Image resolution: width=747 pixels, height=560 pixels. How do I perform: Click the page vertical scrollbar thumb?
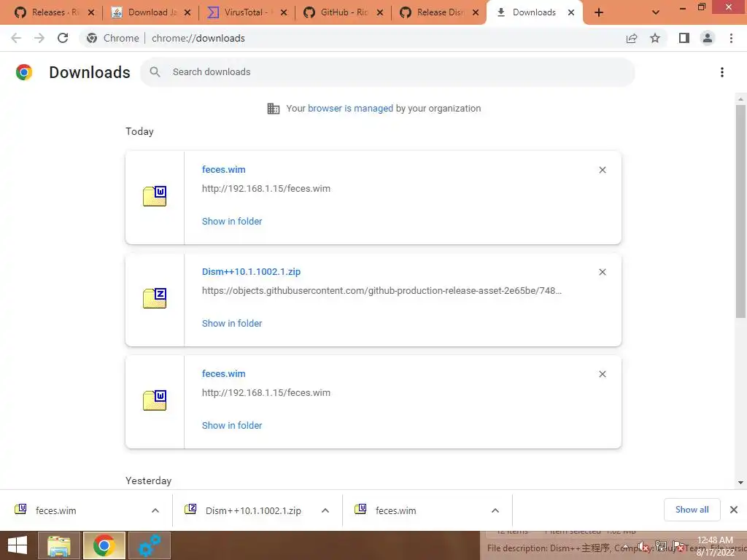click(x=740, y=211)
